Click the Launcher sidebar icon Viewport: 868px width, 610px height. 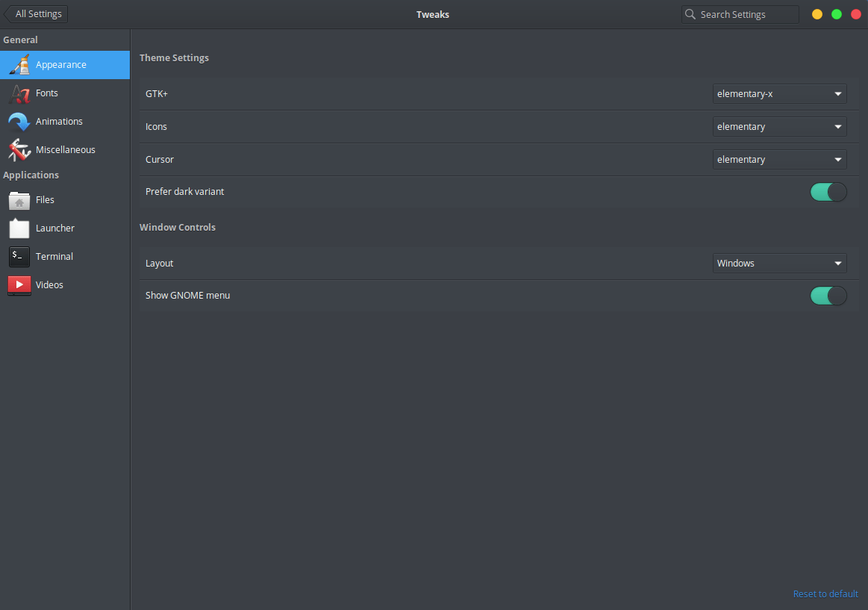pos(19,228)
